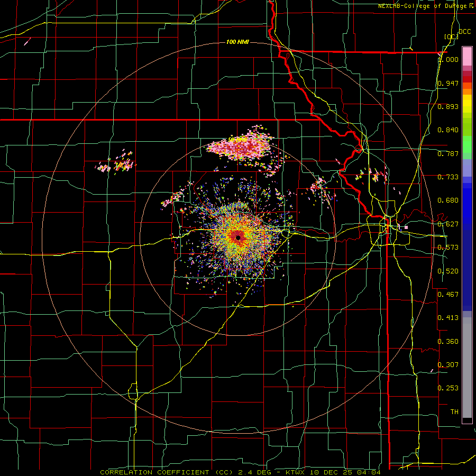Click the 0.253 value on the color scale
Viewport: 476px width, 476px height.
[x=448, y=388]
